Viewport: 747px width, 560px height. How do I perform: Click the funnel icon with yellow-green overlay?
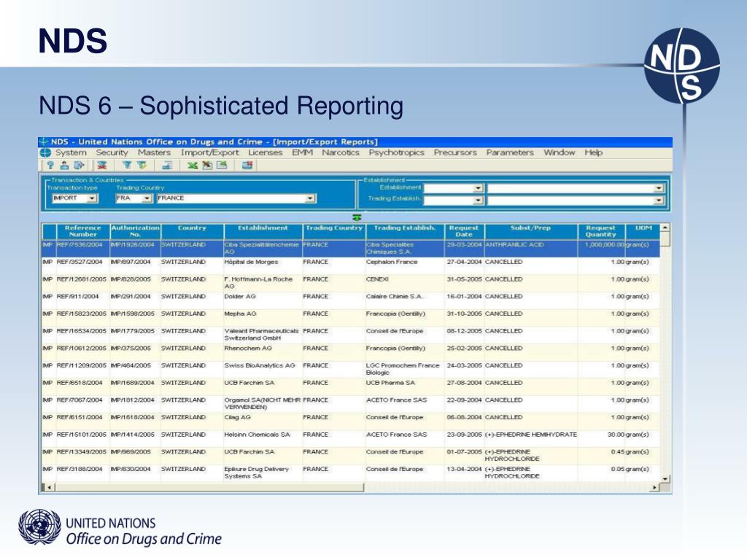click(x=142, y=166)
